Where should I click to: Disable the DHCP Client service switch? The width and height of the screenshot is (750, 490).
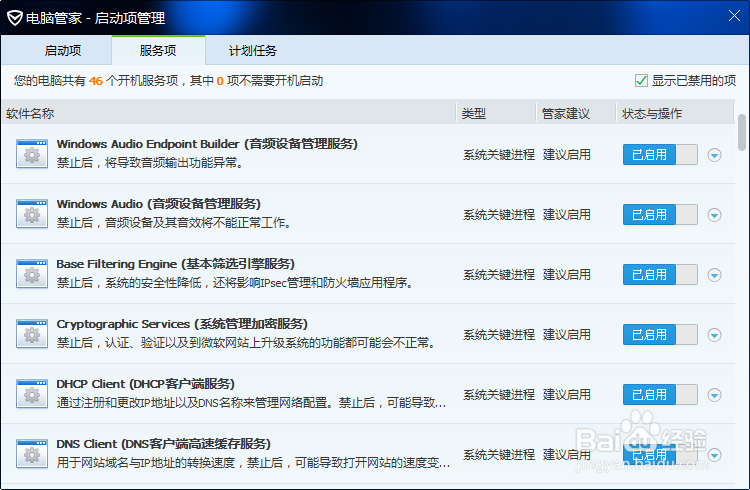660,395
